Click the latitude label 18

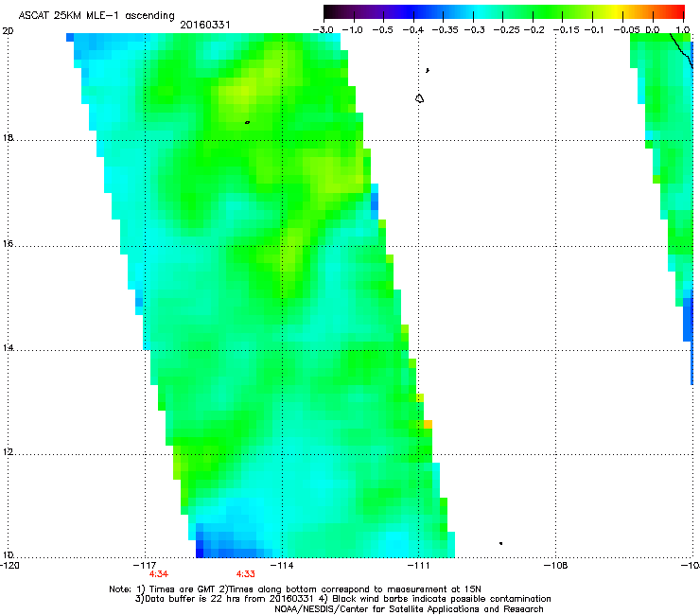coord(8,137)
